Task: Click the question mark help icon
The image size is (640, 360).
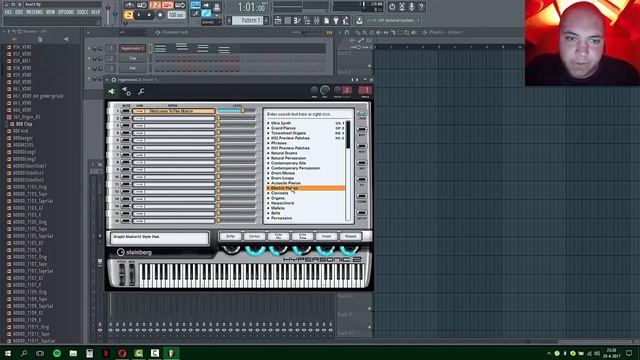Action: pyautogui.click(x=421, y=7)
